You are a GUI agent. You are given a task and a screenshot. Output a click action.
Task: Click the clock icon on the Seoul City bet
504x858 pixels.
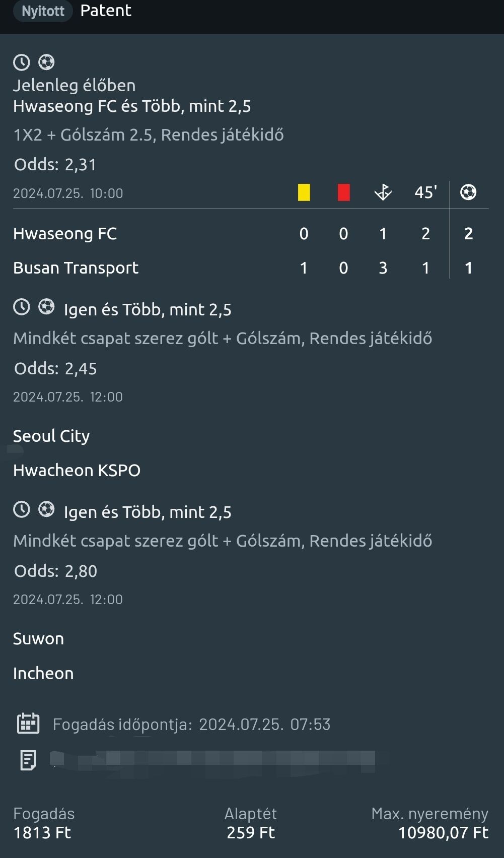21,307
